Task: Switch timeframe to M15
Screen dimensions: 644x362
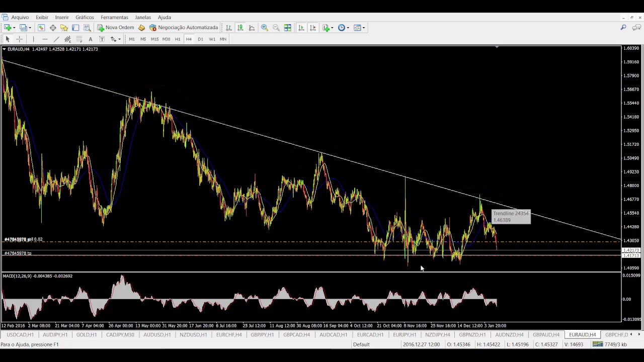Action: coord(154,39)
